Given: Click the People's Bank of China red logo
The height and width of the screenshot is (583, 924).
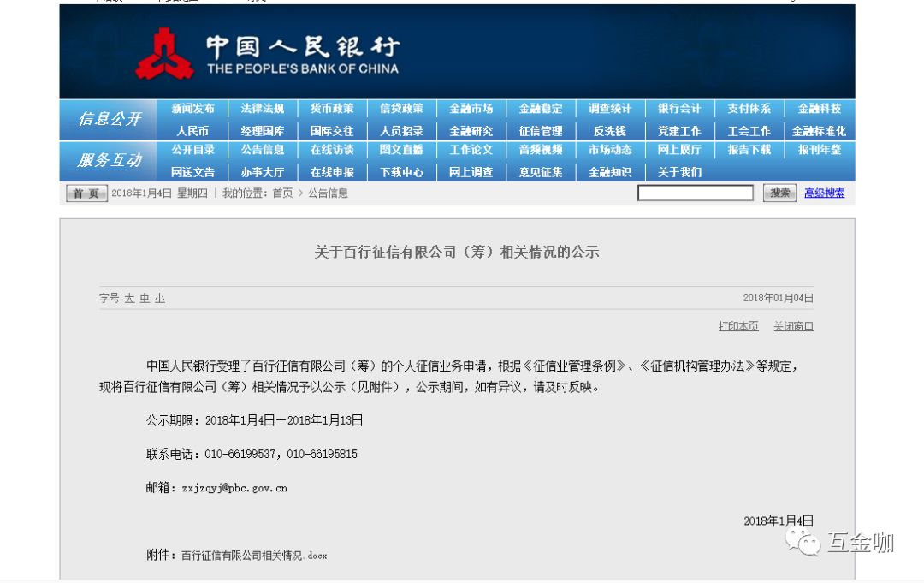Looking at the screenshot, I should 164,54.
